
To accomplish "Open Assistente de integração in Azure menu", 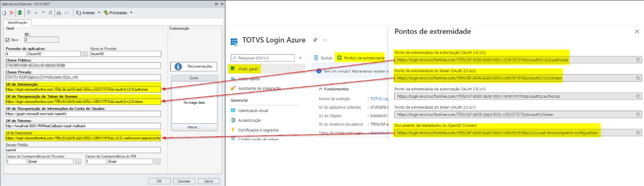I will tap(259, 88).
